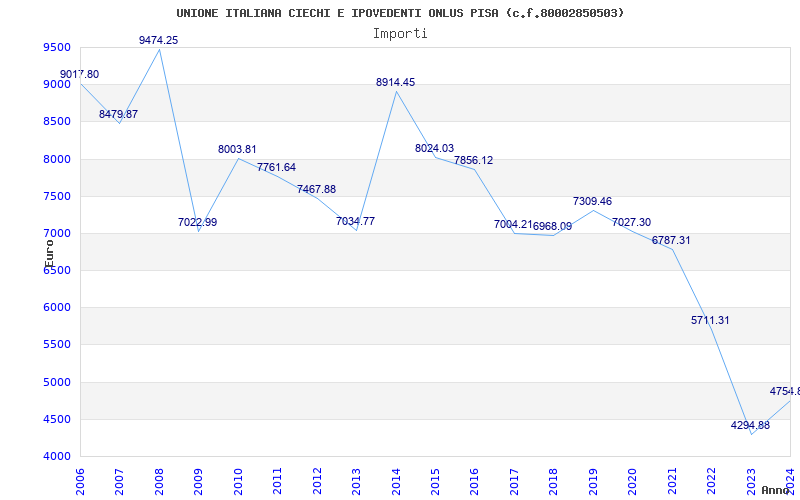This screenshot has width=800, height=500.
Task: Click the y-axis tick 7500
Action: 56,196
